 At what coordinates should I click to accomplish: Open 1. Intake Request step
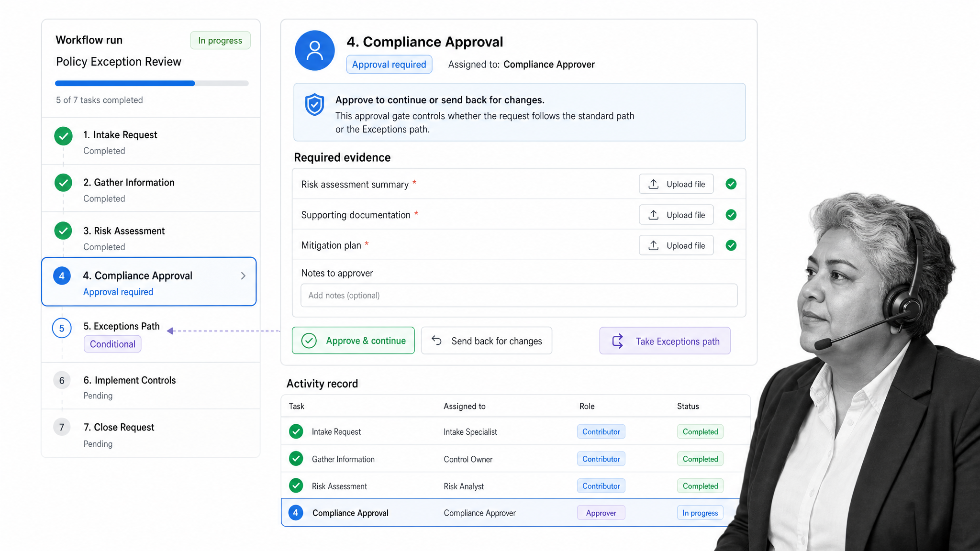[151, 142]
